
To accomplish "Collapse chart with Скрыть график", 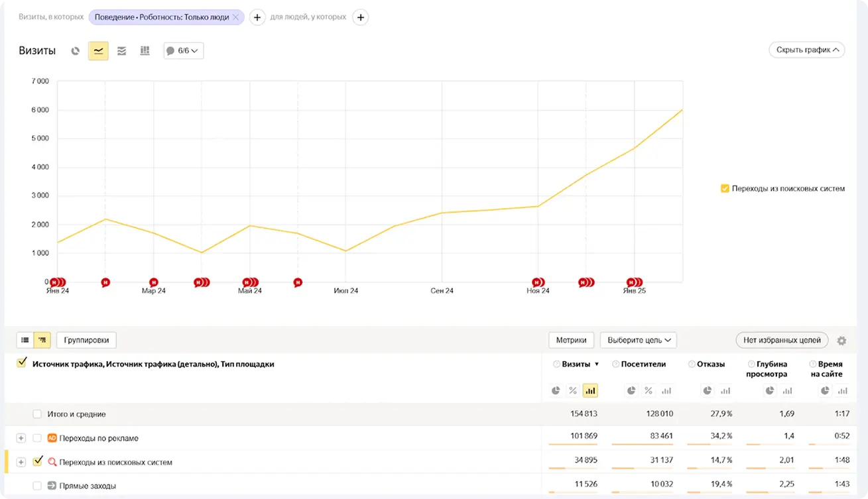I will 806,50.
